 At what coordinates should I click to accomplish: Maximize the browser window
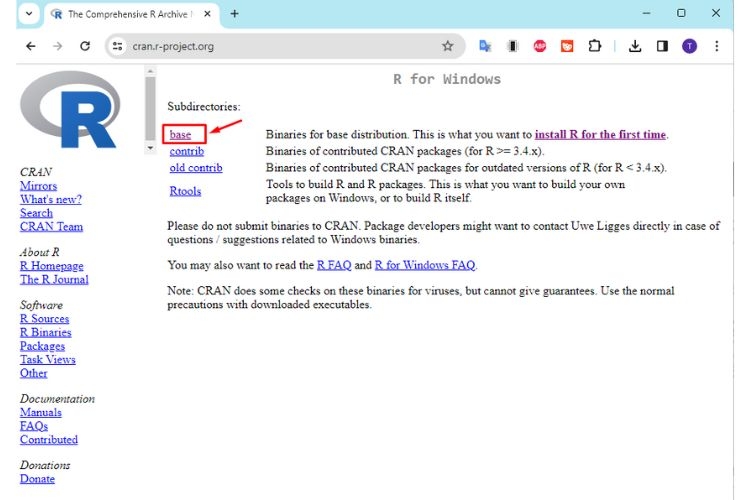[x=681, y=13]
